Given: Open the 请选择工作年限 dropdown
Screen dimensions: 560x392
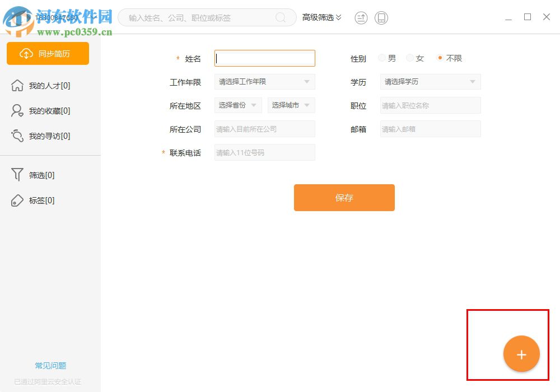Looking at the screenshot, I should pyautogui.click(x=264, y=82).
